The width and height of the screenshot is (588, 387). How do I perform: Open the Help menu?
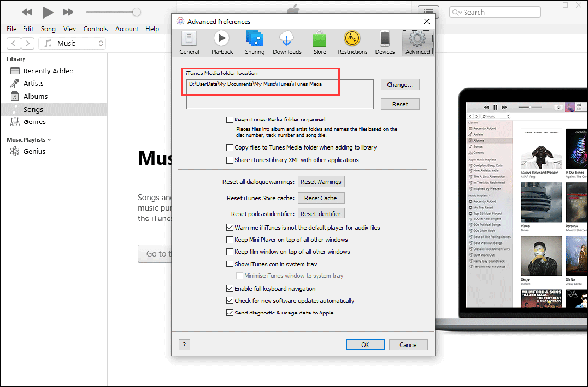[152, 28]
